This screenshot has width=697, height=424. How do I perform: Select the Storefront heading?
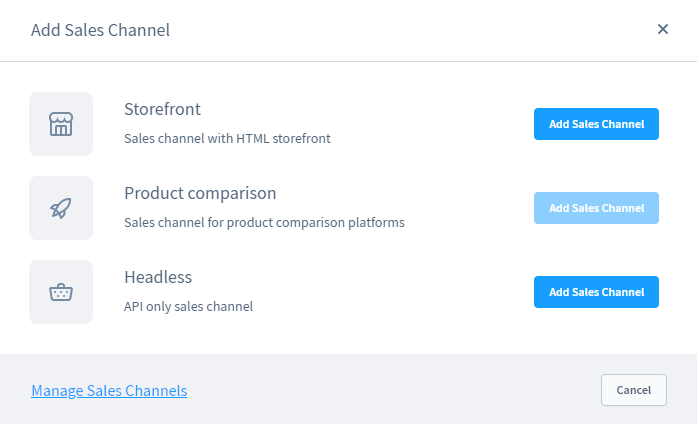pos(163,109)
